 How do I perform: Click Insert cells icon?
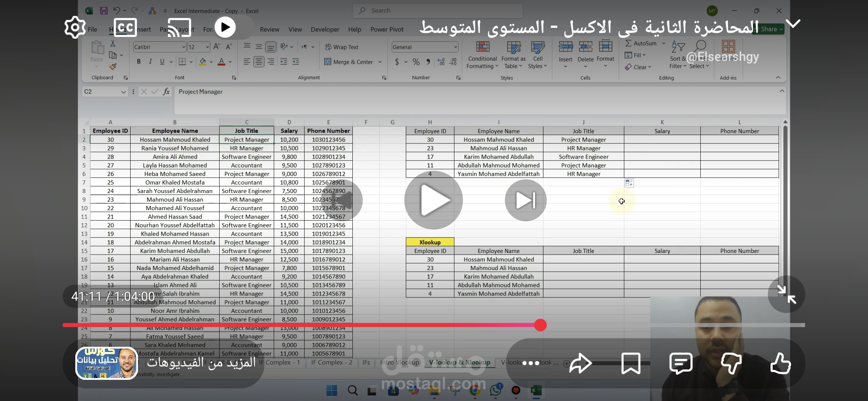coord(566,47)
